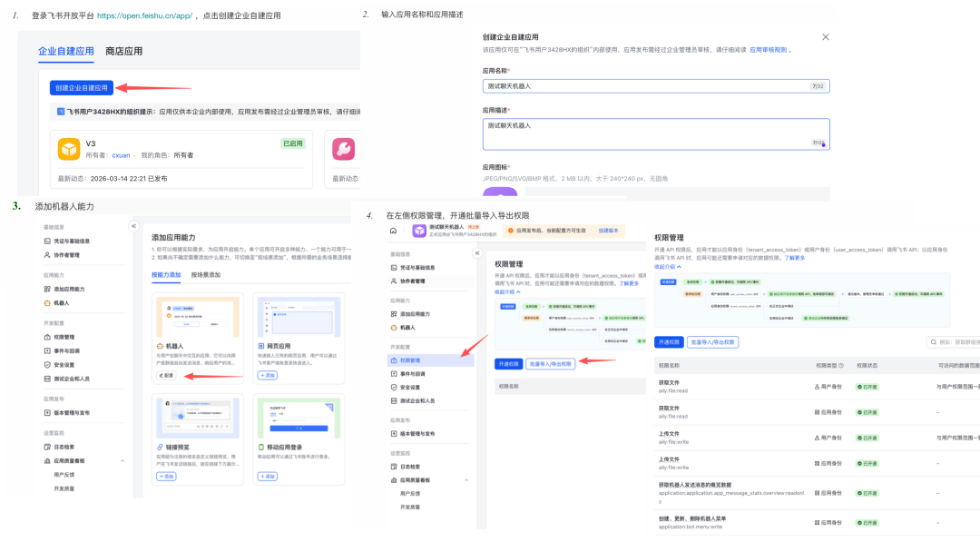Image resolution: width=980 pixels, height=542 pixels.
Task: Click the 应用名称 input field
Action: (656, 86)
